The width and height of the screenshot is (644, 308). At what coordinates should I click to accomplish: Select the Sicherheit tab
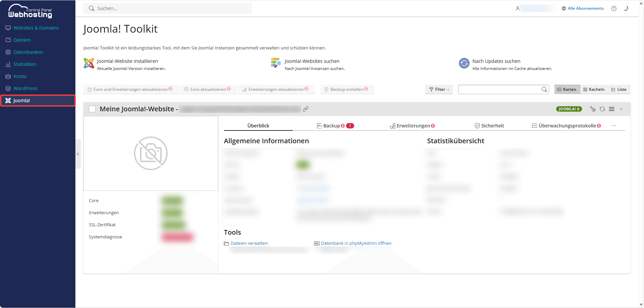click(x=489, y=126)
